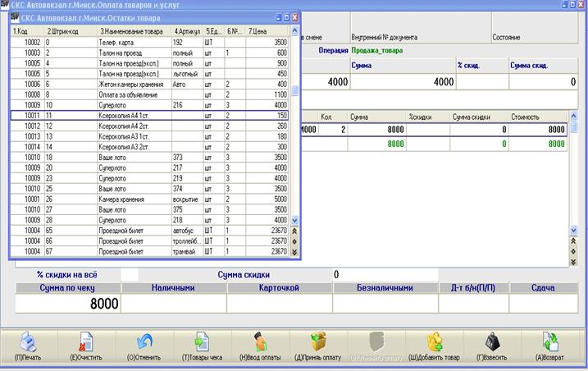This screenshot has width=588, height=371.
Task: Sort by 1.Код column header
Action: [x=27, y=31]
